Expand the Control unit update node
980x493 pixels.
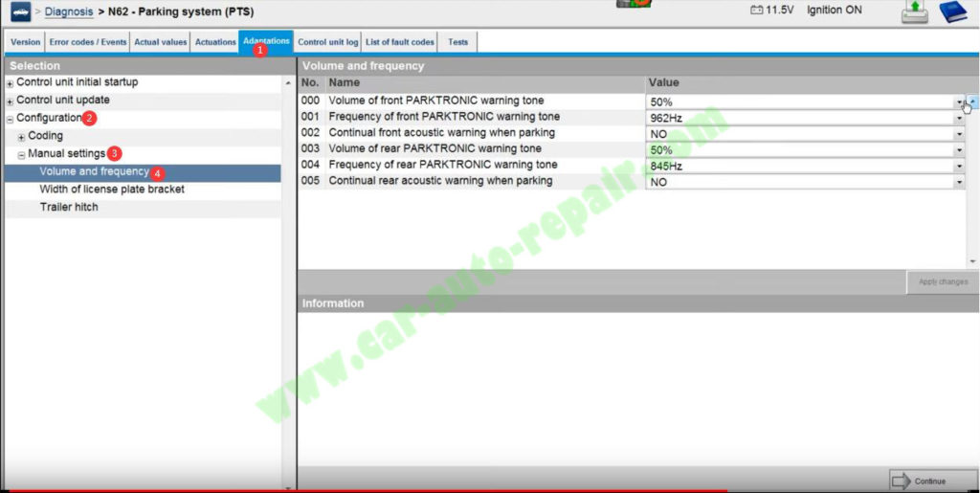10,101
